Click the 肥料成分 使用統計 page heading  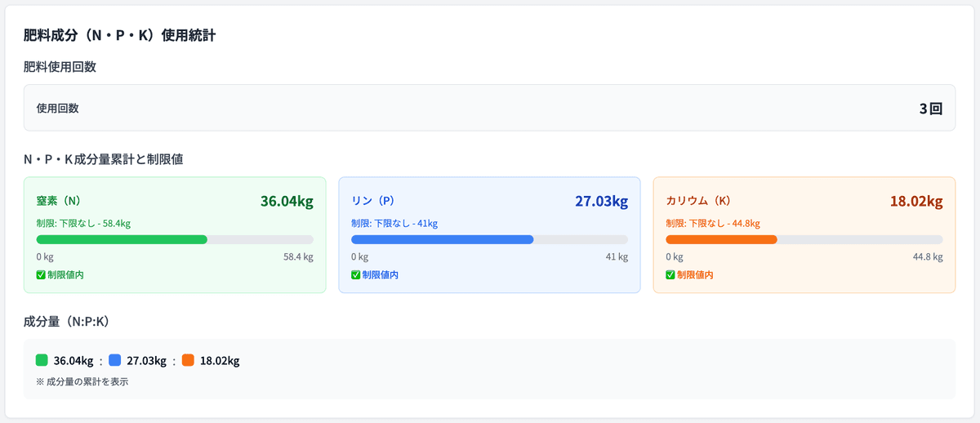pyautogui.click(x=119, y=36)
